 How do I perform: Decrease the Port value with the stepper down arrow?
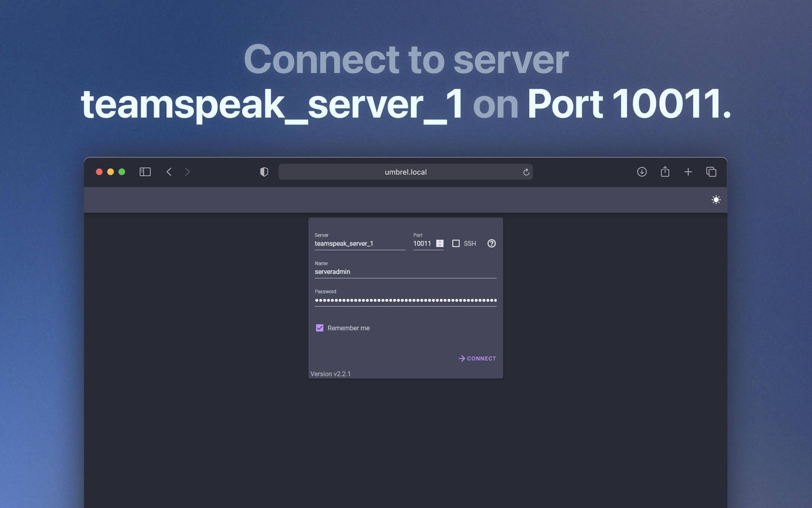(x=440, y=245)
